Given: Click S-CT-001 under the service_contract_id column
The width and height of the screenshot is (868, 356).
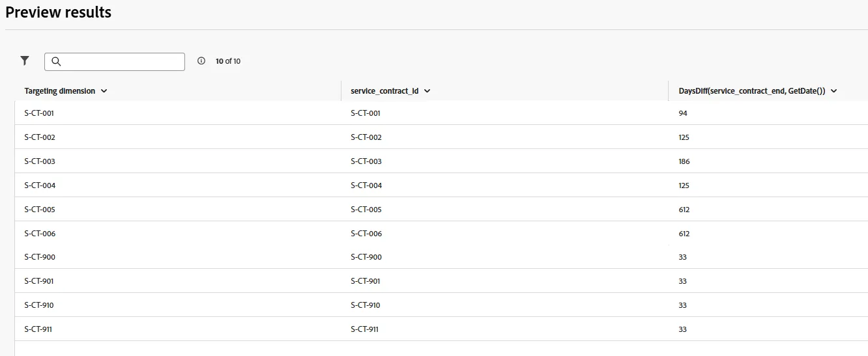Looking at the screenshot, I should click(x=366, y=113).
